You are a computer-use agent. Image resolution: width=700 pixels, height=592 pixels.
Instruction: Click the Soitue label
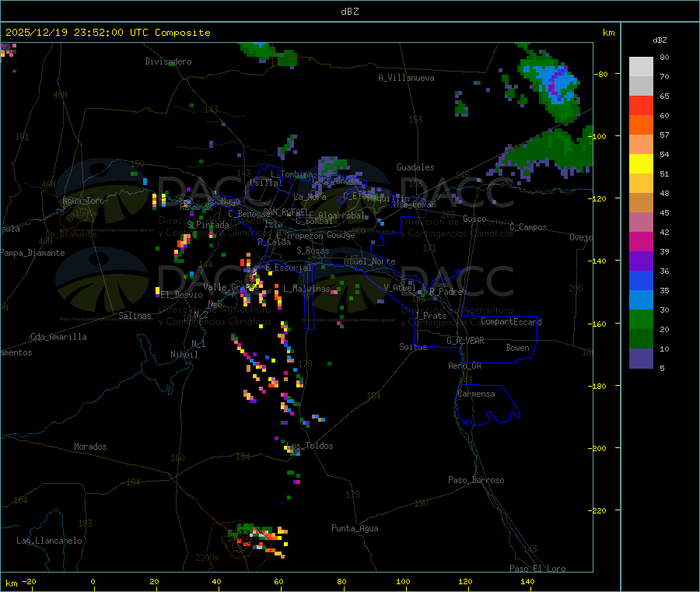click(413, 347)
